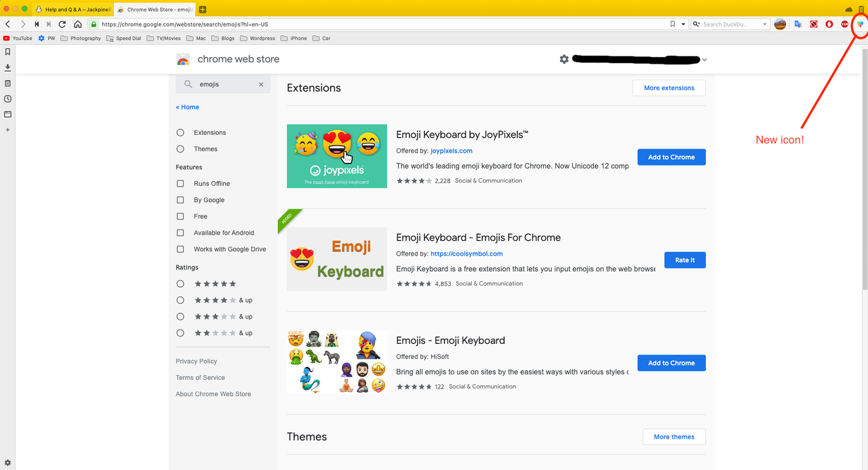
Task: Open the Notes side panel
Action: [7, 83]
